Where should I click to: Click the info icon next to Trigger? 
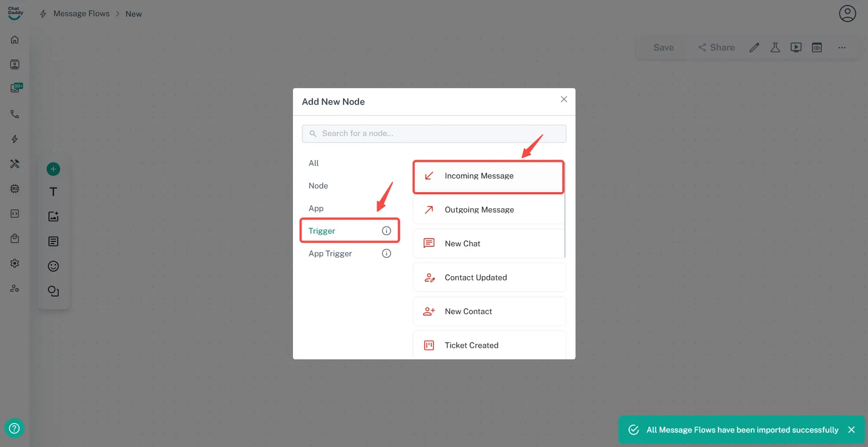(386, 231)
